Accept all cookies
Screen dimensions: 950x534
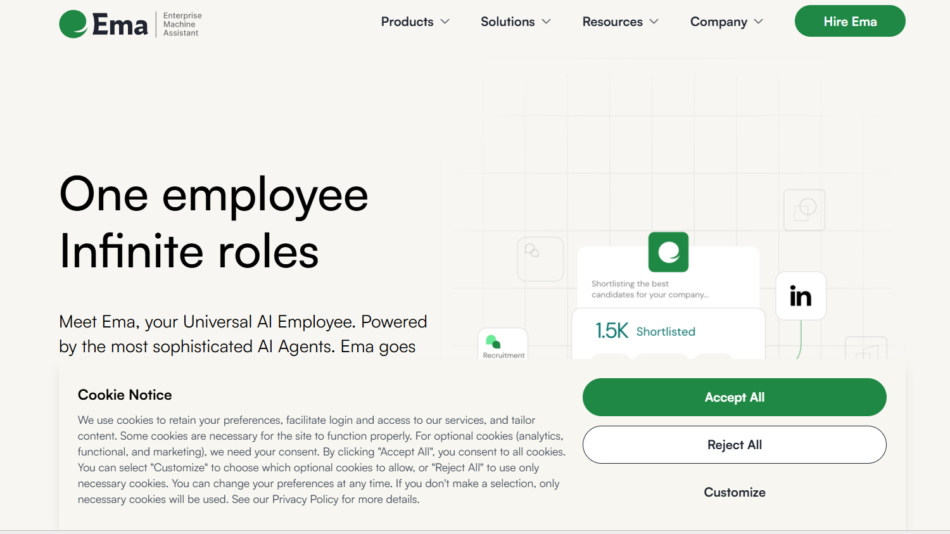(734, 397)
